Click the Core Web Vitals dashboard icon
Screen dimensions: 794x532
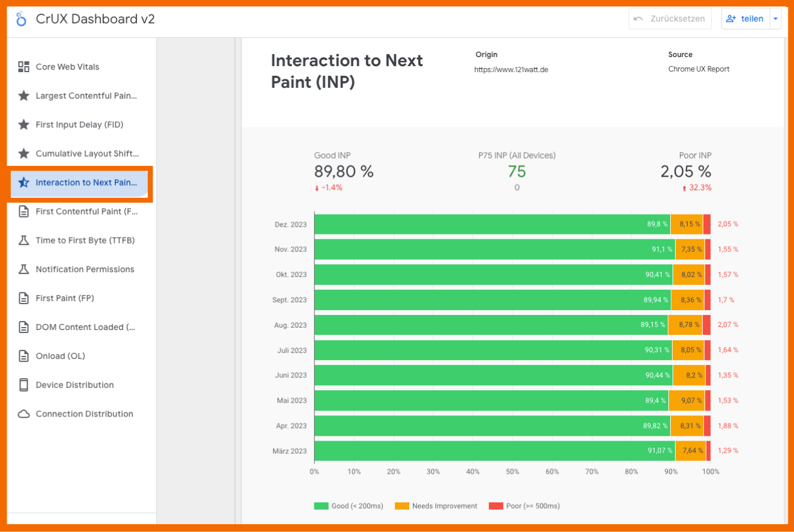coord(23,67)
